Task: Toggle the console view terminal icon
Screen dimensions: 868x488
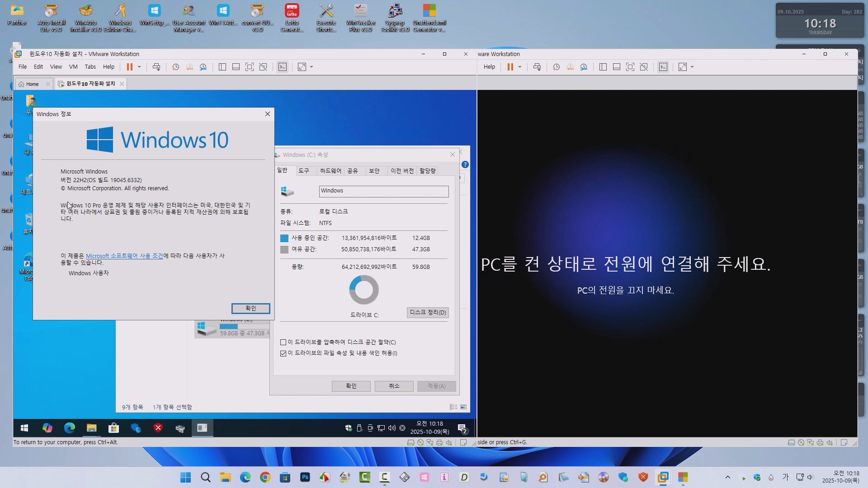Action: click(x=283, y=67)
